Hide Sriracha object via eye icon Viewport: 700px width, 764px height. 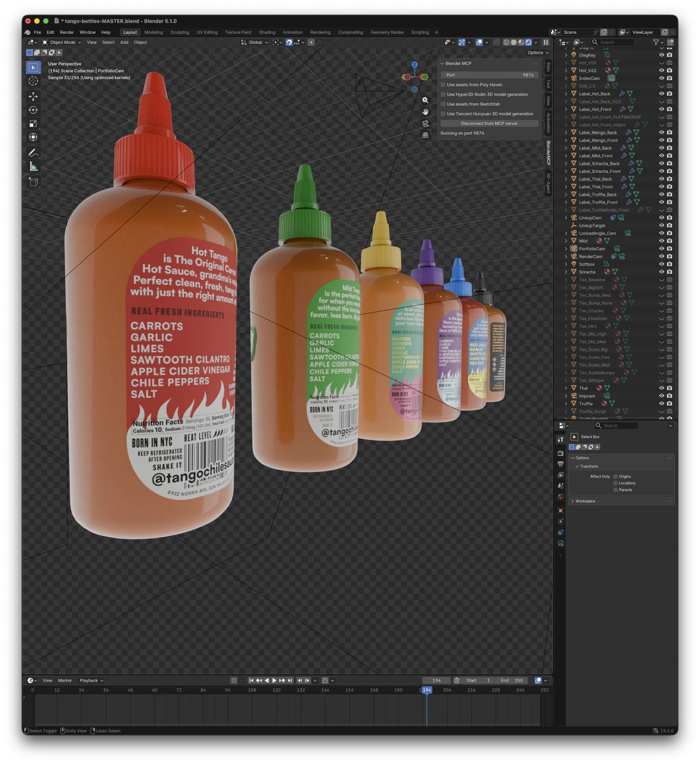(x=661, y=272)
